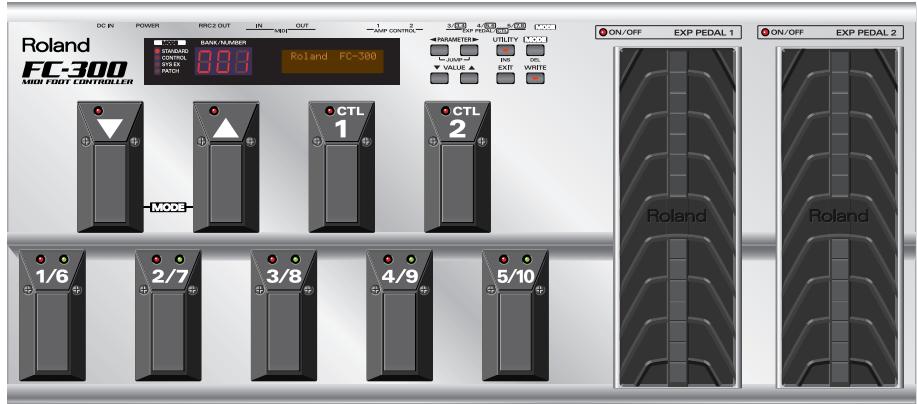Click the FC-300 model logo
Image resolution: width=917 pixels, height=404 pixels.
(x=74, y=70)
